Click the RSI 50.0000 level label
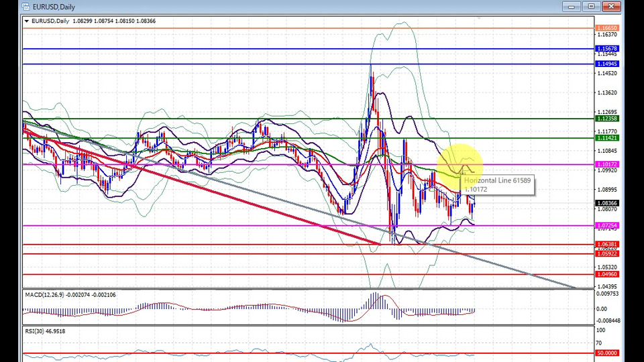The height and width of the screenshot is (362, 644). click(x=606, y=353)
